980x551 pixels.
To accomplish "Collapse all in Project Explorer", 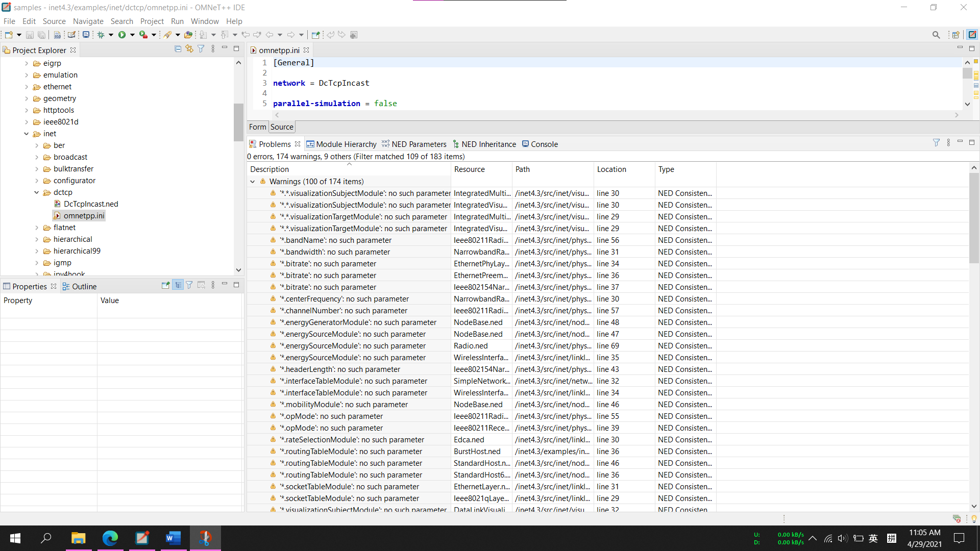I will (178, 49).
